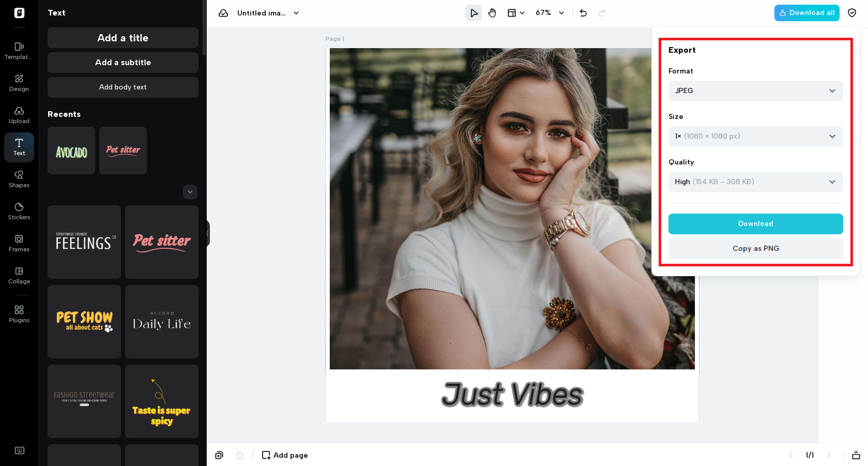The image size is (868, 466).
Task: Open the Frames panel
Action: [19, 243]
